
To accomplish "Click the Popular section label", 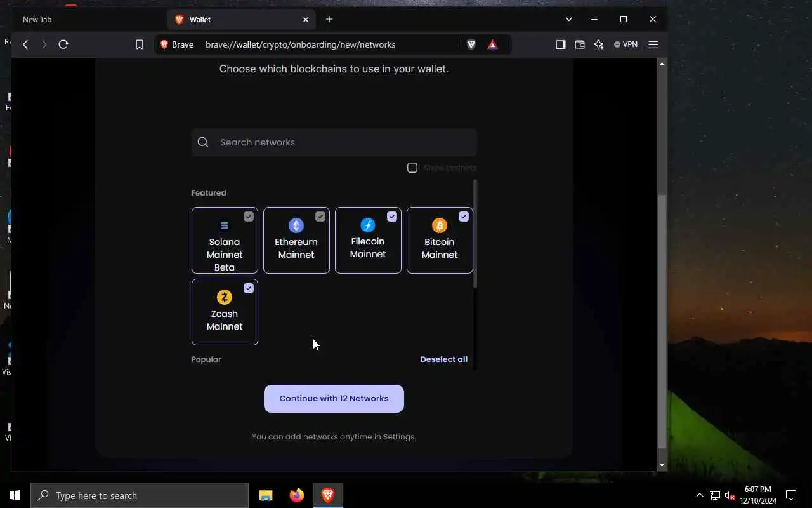I will pos(206,359).
